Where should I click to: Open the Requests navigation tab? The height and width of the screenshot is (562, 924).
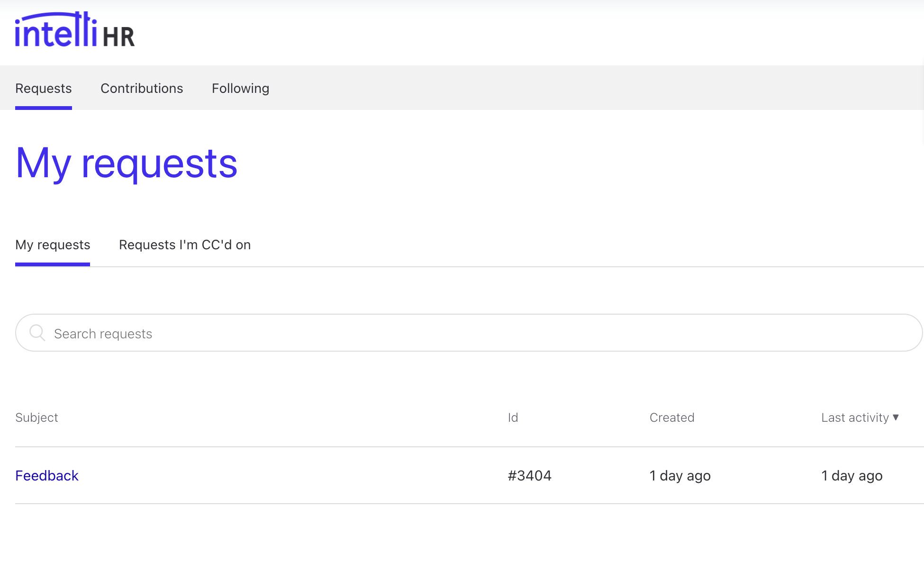click(44, 88)
